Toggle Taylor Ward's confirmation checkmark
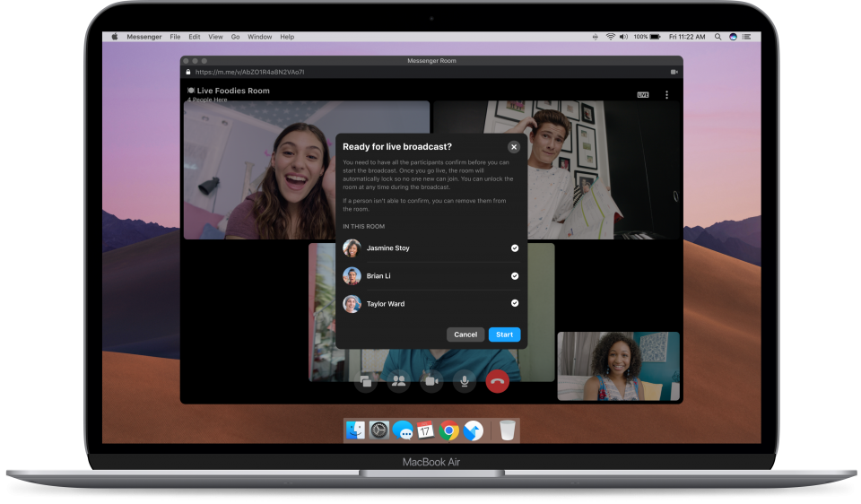Image resolution: width=861 pixels, height=504 pixels. click(x=515, y=304)
